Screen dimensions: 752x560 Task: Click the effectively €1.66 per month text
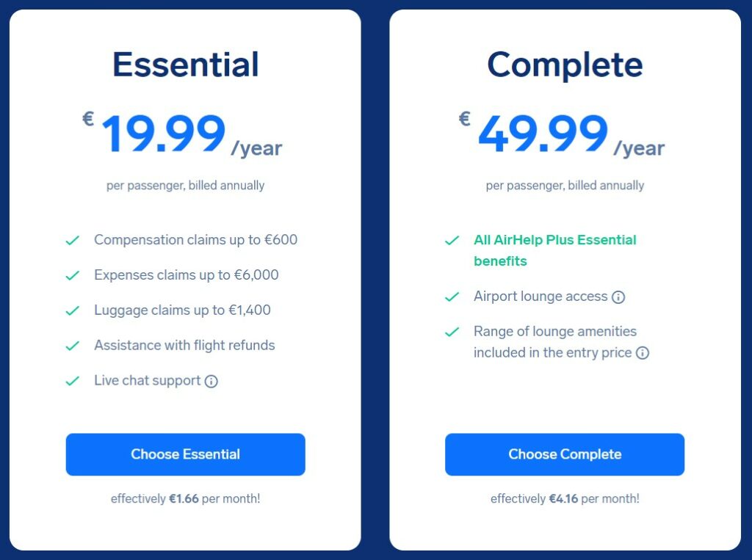[185, 498]
